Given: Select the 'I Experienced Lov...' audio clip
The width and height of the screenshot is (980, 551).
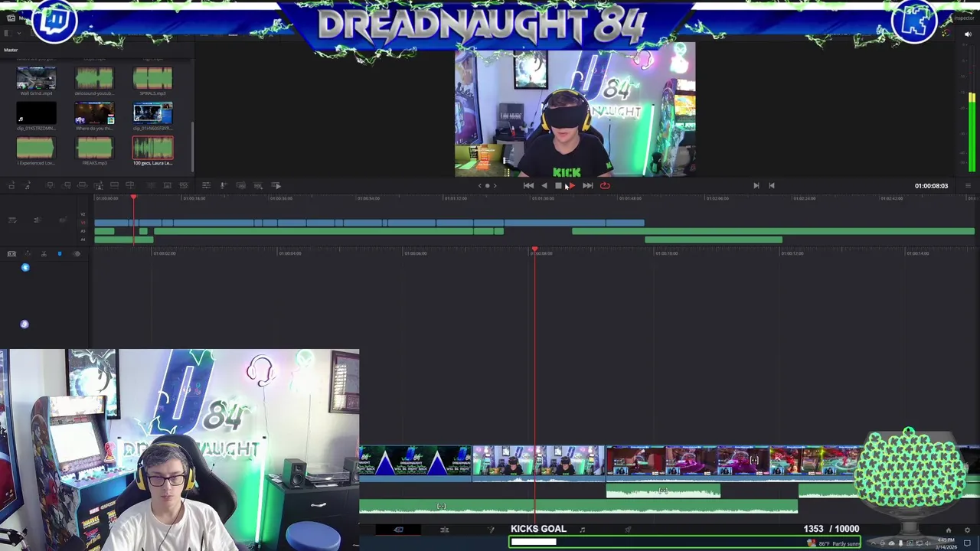Looking at the screenshot, I should (36, 148).
